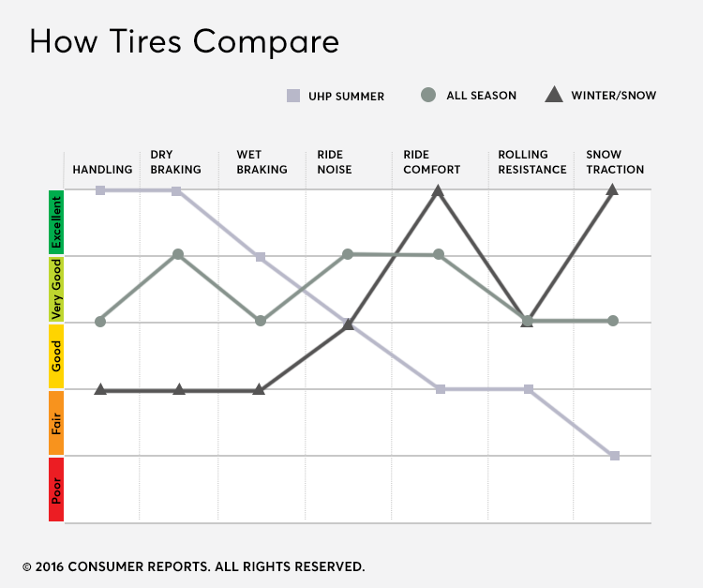This screenshot has width=703, height=588.
Task: Click All Season circle marker under Dry Braking
Action: [x=178, y=254]
